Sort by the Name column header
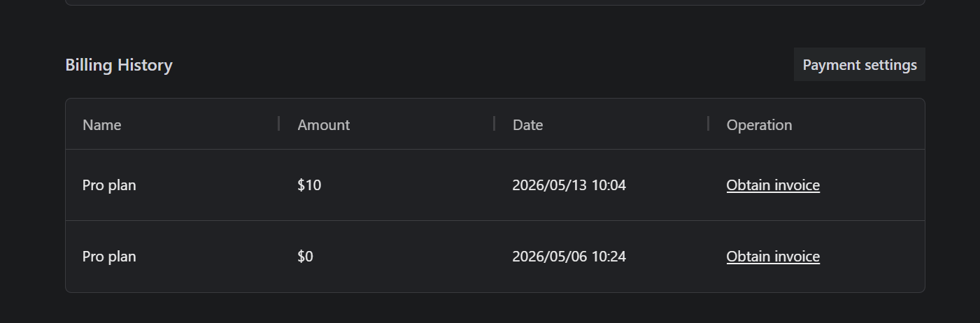 coord(102,124)
